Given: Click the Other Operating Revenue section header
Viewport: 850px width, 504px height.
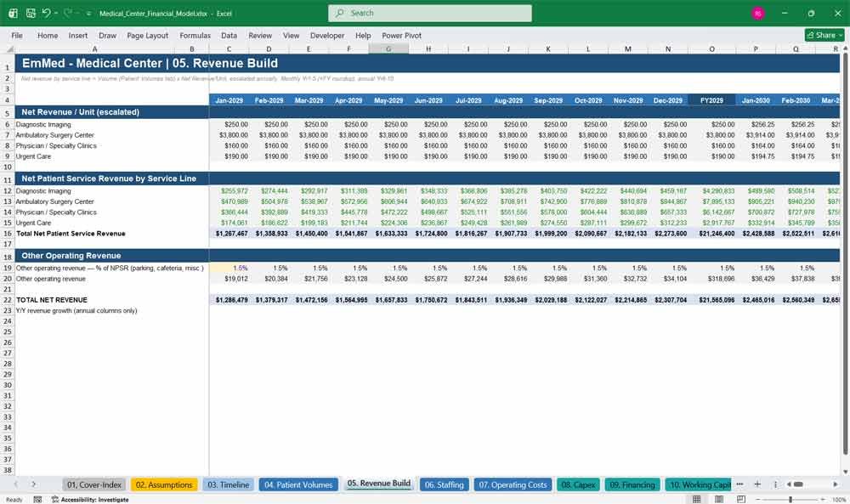Looking at the screenshot, I should click(71, 255).
